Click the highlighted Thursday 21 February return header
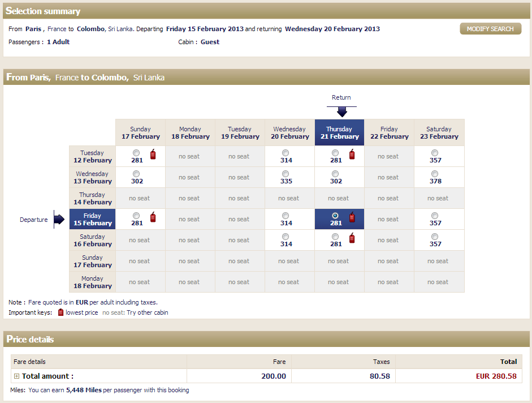The image size is (532, 403). click(x=339, y=133)
